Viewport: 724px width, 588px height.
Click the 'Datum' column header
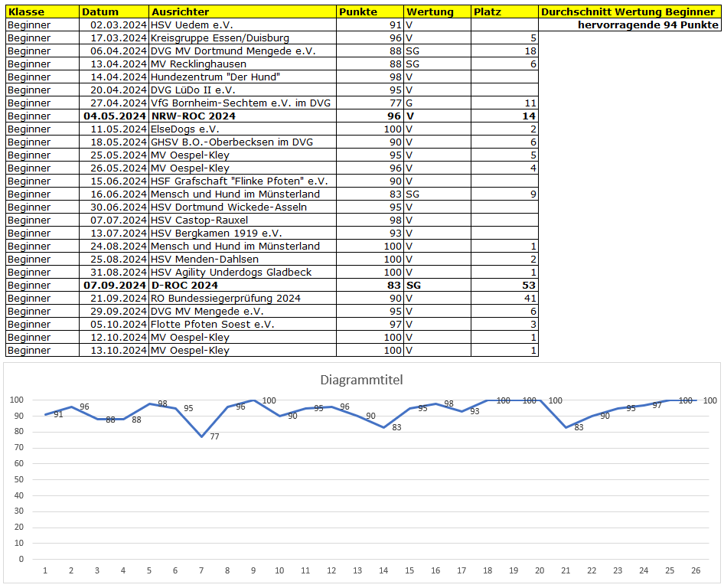(114, 12)
